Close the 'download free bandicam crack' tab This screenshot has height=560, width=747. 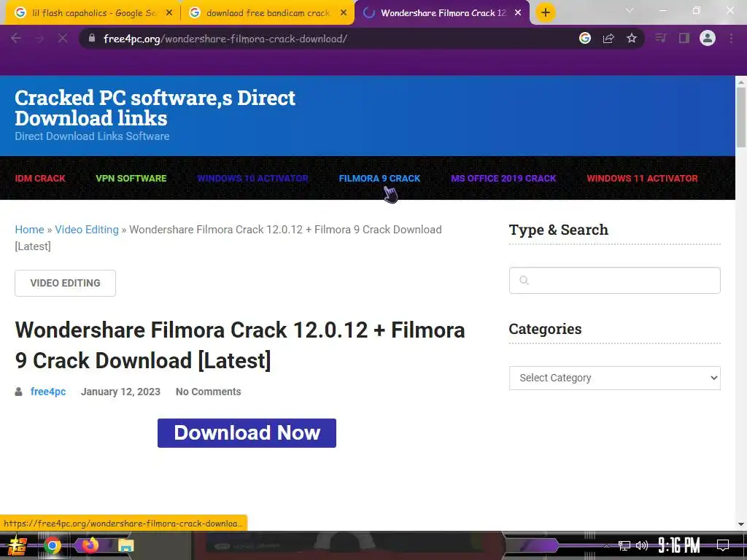[344, 13]
